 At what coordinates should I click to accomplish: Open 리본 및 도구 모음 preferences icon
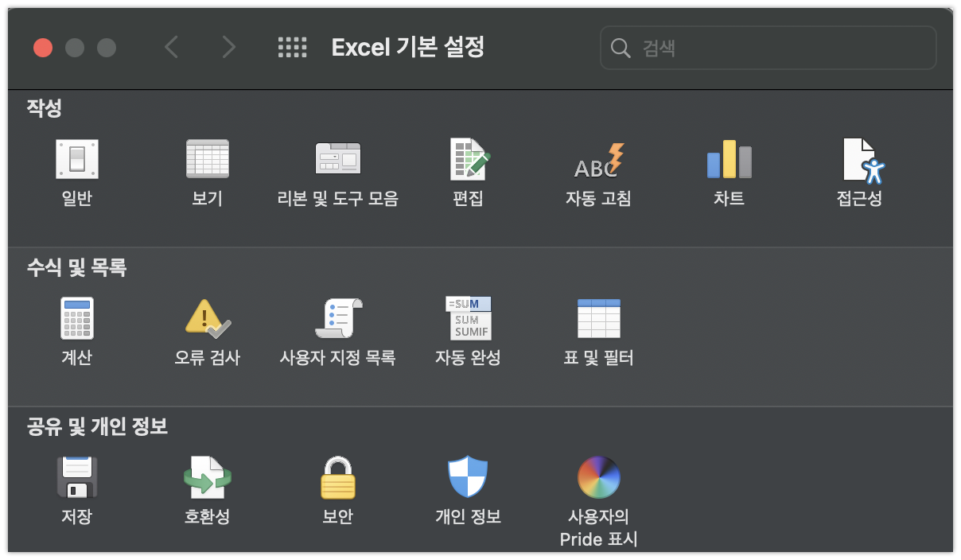pyautogui.click(x=338, y=159)
